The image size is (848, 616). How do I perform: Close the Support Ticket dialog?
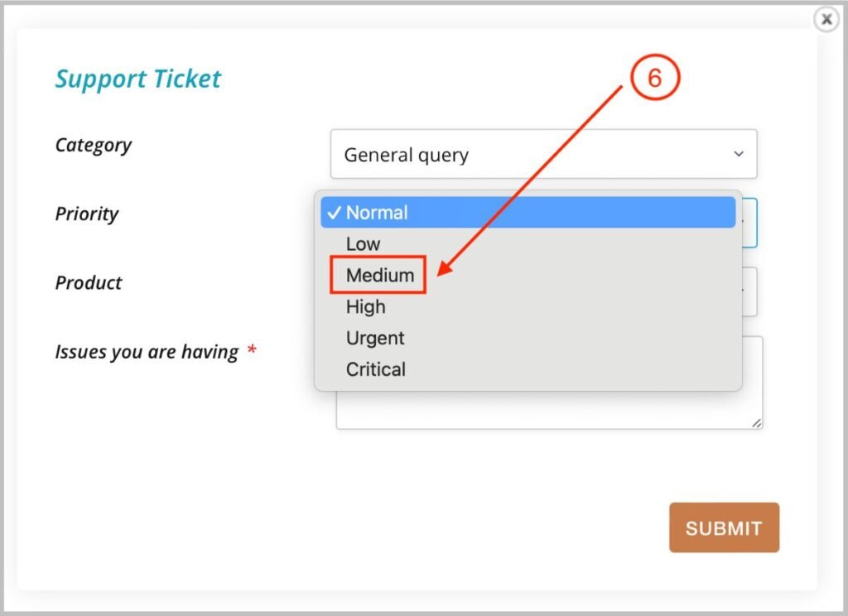(826, 19)
